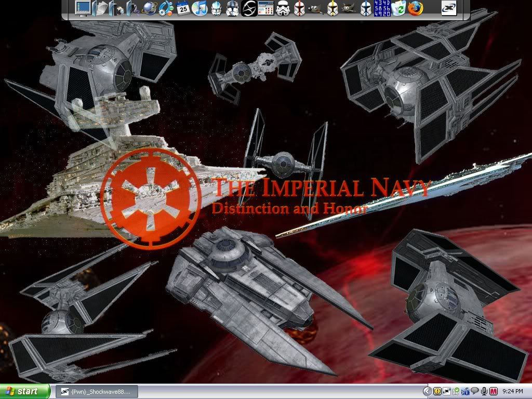Click the 9:24 PM system clock

click(x=513, y=392)
